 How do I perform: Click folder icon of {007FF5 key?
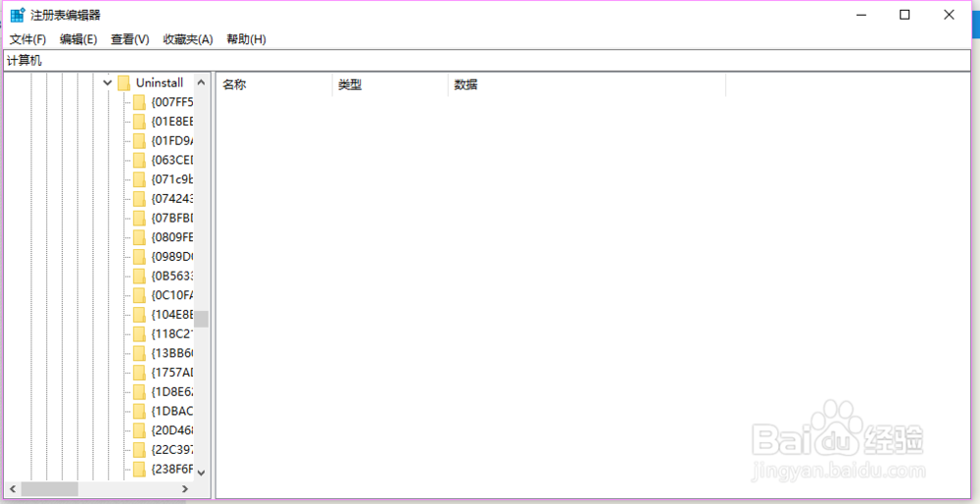pos(139,102)
